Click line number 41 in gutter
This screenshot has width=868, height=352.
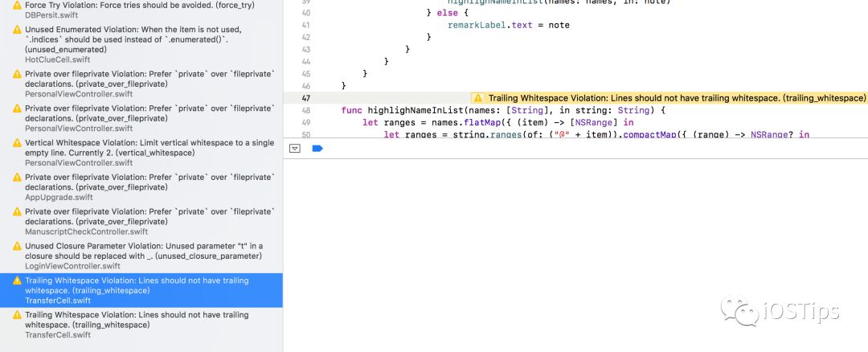click(305, 26)
